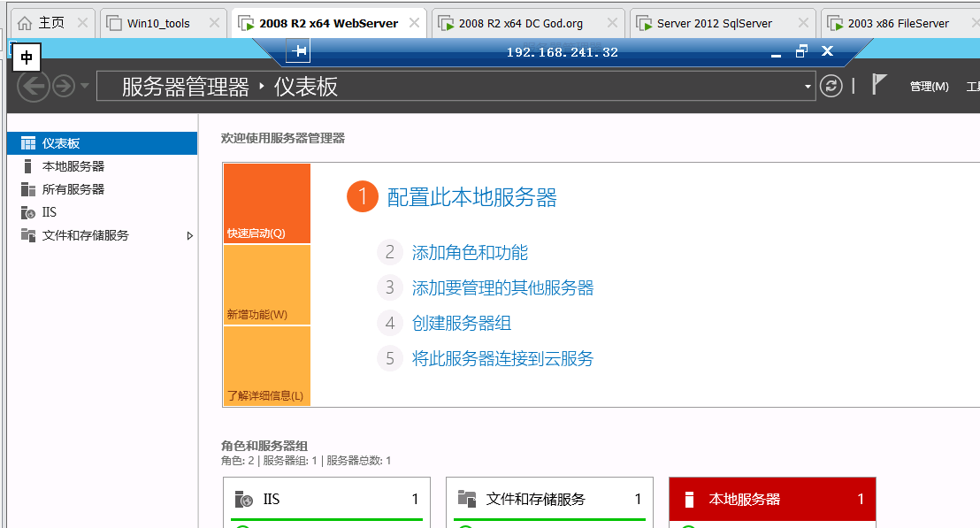
Task: Open the 文件和存储服务 role tile
Action: tap(549, 499)
